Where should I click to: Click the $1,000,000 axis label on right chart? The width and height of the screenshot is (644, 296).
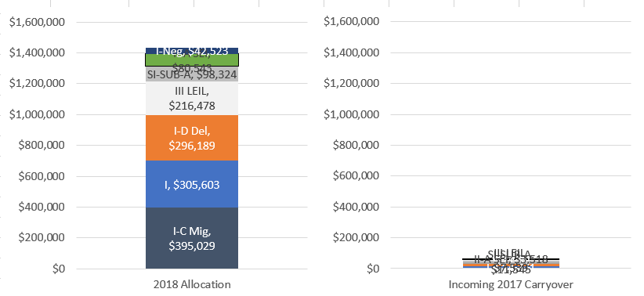pyautogui.click(x=352, y=114)
